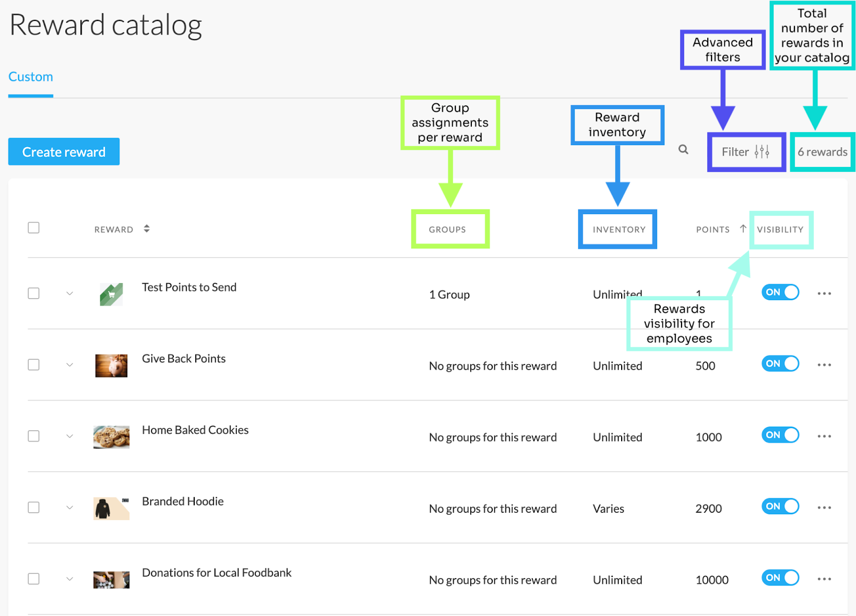This screenshot has height=616, width=856.
Task: Turn off visibility for Test Points to Send
Action: (x=780, y=292)
